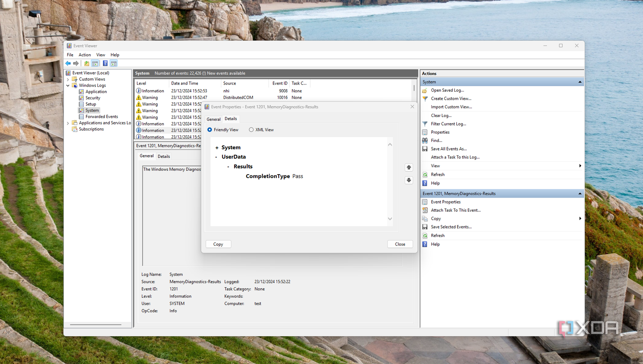Switch to XML View radio button
The width and height of the screenshot is (643, 364).
[x=251, y=129]
